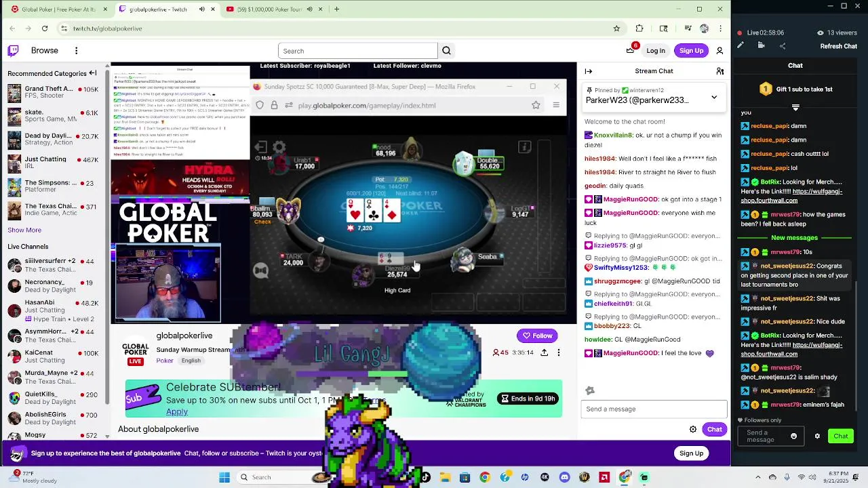Click the Twitch logo home icon
This screenshot has width=868, height=488.
point(13,51)
